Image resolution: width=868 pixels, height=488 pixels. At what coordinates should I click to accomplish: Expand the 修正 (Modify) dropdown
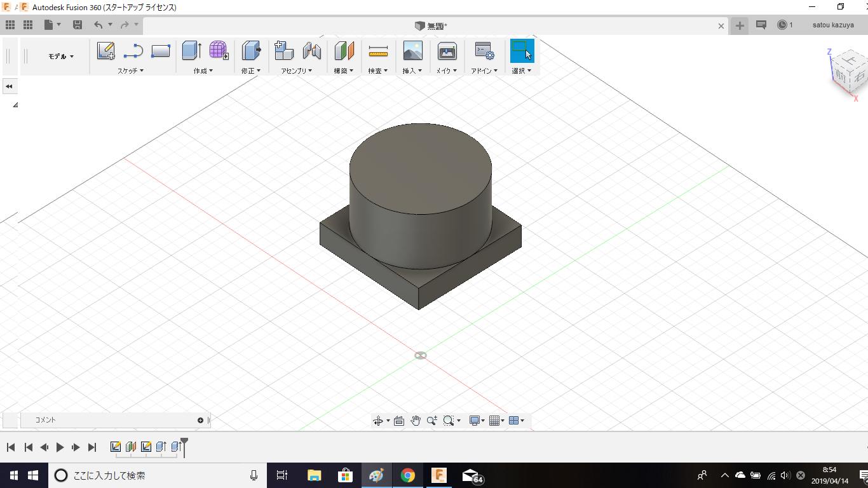[251, 71]
